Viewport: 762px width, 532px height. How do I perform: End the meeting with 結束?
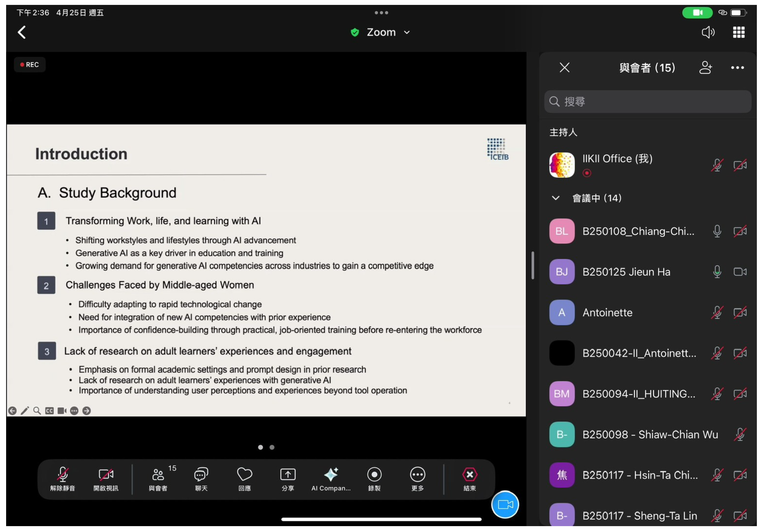pyautogui.click(x=469, y=475)
